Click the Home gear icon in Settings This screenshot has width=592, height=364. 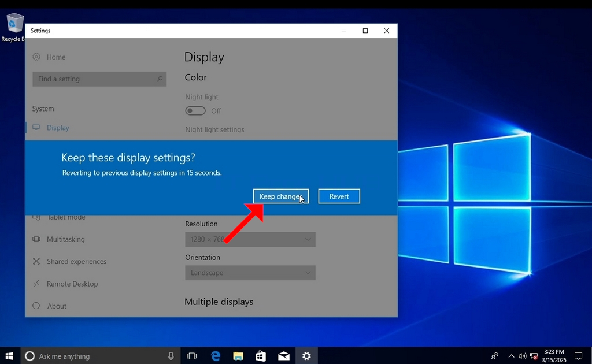pos(36,57)
